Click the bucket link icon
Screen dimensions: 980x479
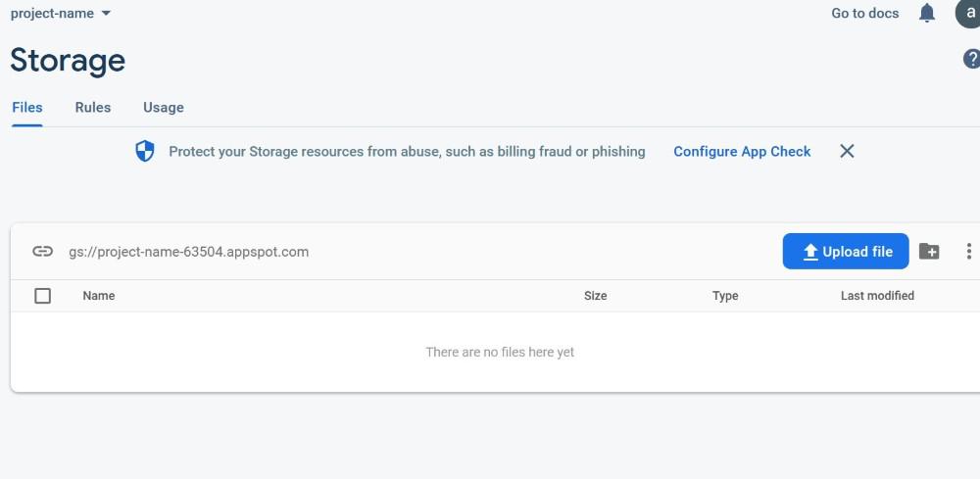42,252
